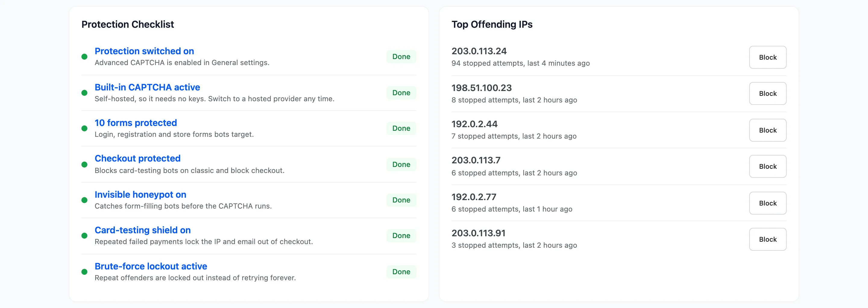Click '94 stopped attempts, last 4 minutes ago'

pos(520,63)
